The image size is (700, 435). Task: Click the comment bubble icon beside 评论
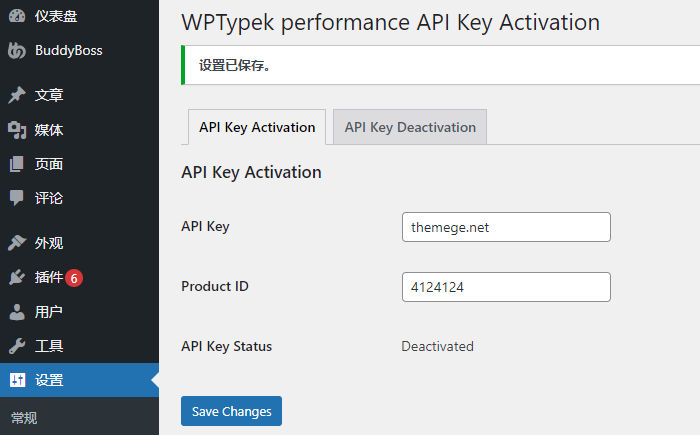(17, 198)
